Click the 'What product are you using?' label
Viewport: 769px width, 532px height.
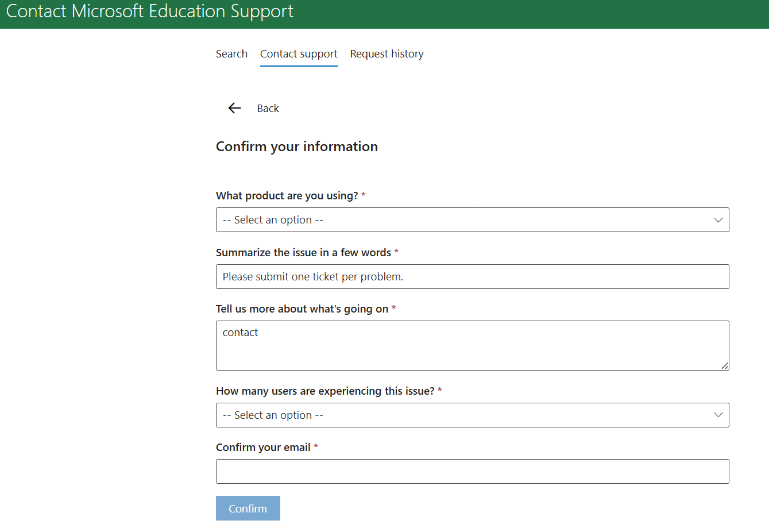pos(287,195)
